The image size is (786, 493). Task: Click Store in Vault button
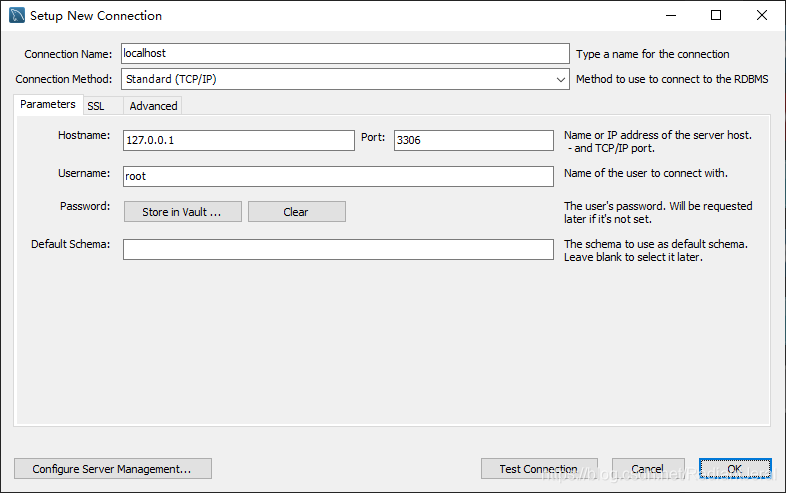pyautogui.click(x=182, y=212)
